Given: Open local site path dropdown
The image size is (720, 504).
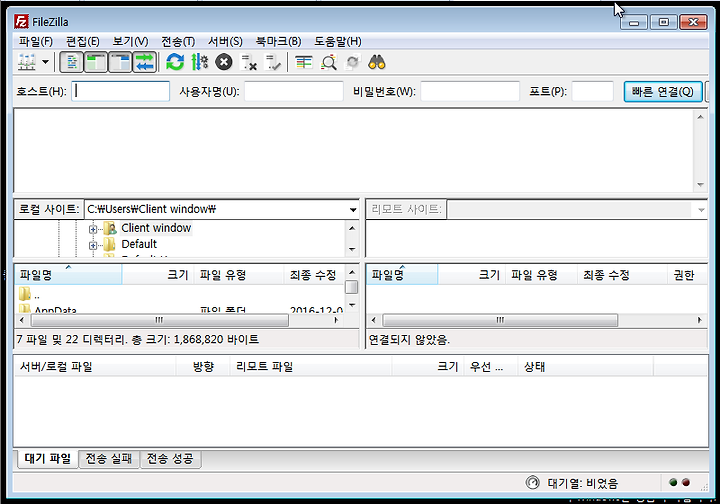Looking at the screenshot, I should tap(353, 210).
